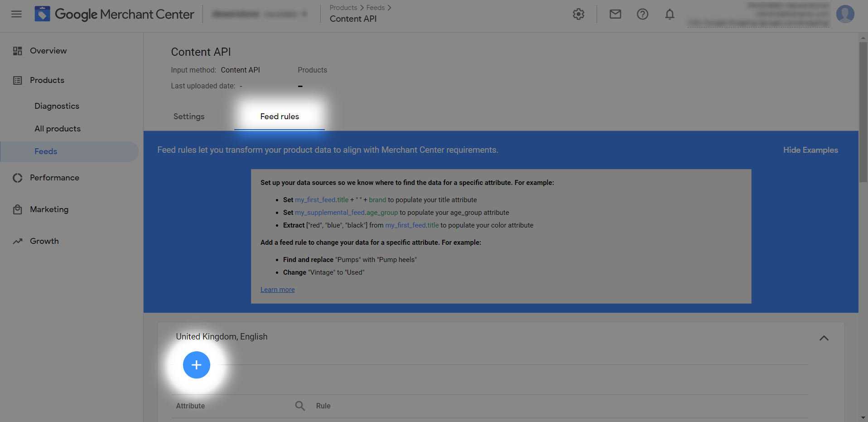Open the settings gear tools menu
868x422 pixels.
(579, 14)
